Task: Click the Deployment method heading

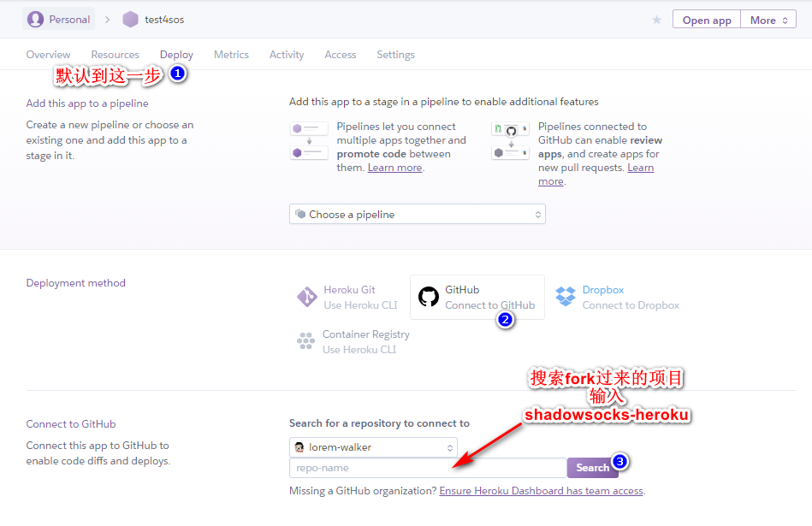Action: point(75,283)
